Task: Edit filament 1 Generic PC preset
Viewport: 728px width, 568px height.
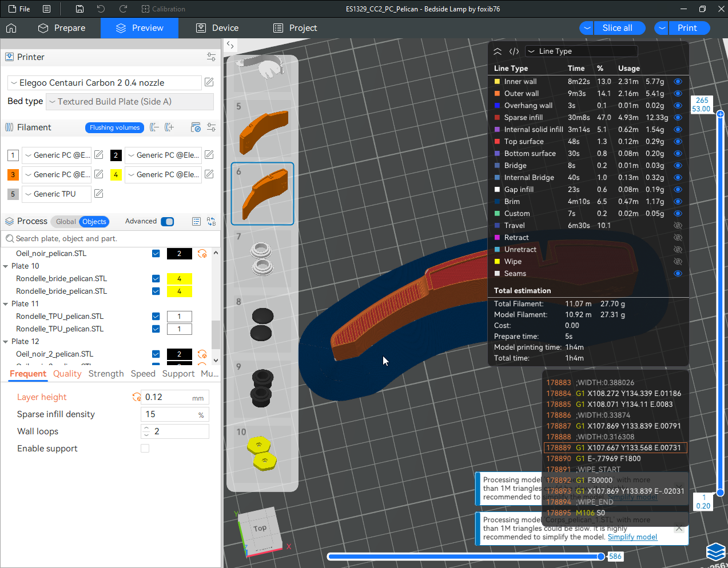Action: tap(99, 155)
